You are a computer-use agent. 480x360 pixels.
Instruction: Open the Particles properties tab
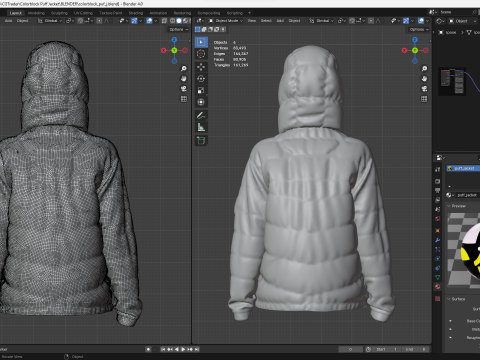coord(438,249)
